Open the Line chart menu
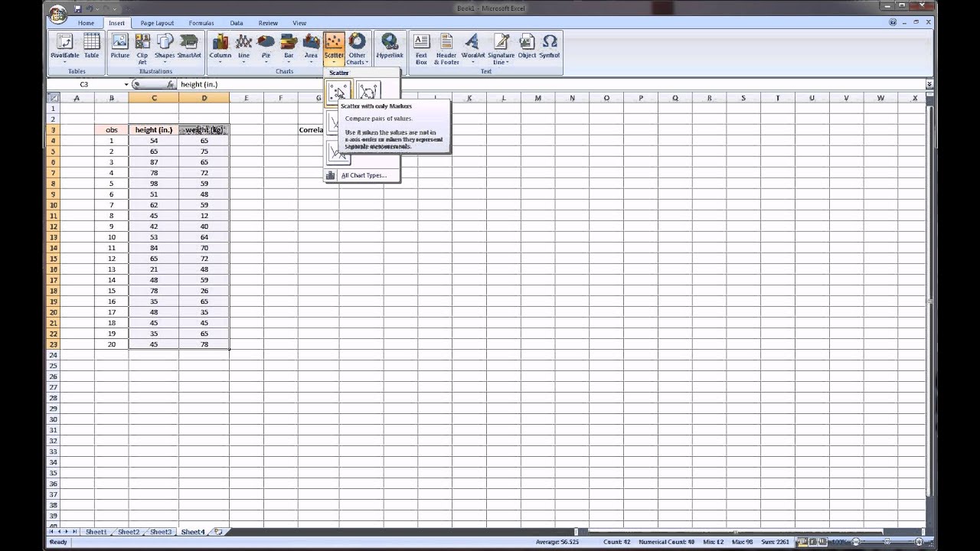Viewport: 980px width, 551px height. coord(244,47)
